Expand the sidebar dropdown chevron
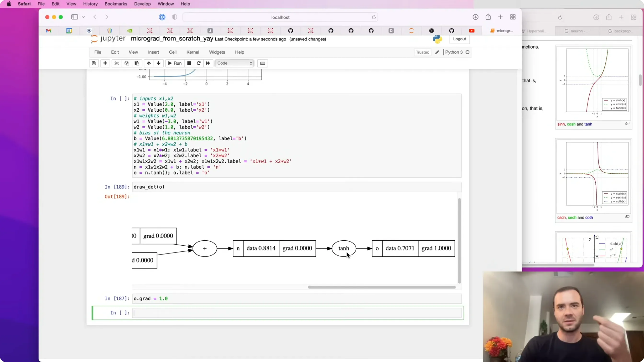 tap(84, 17)
